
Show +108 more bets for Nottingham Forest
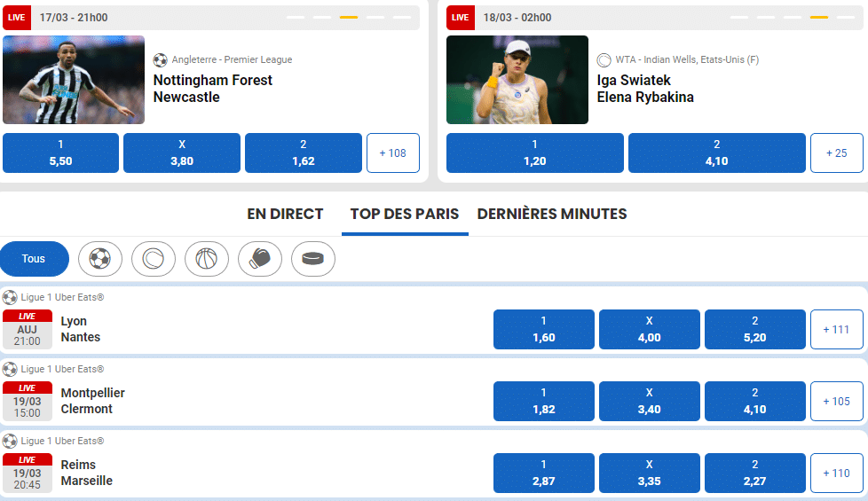(393, 153)
